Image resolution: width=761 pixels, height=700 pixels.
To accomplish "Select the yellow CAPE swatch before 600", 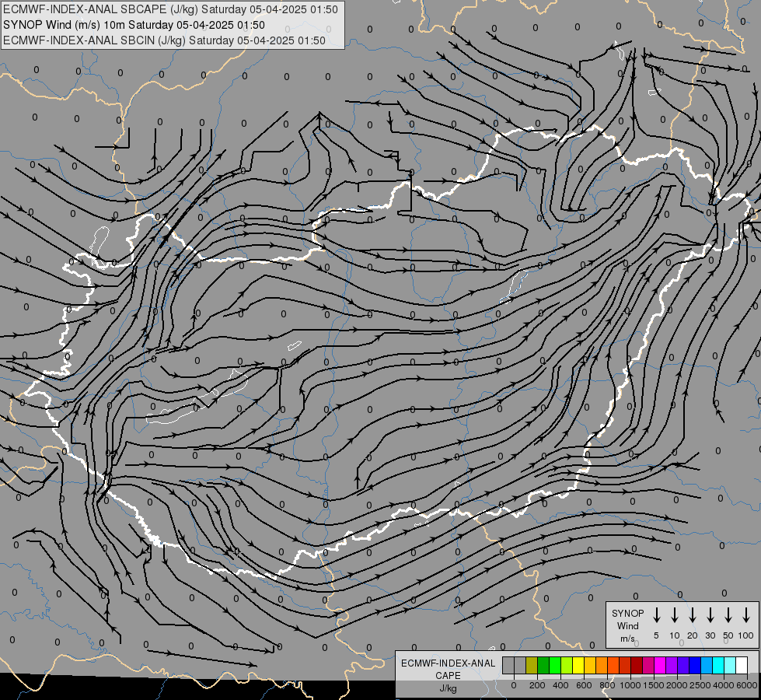I will tap(578, 665).
